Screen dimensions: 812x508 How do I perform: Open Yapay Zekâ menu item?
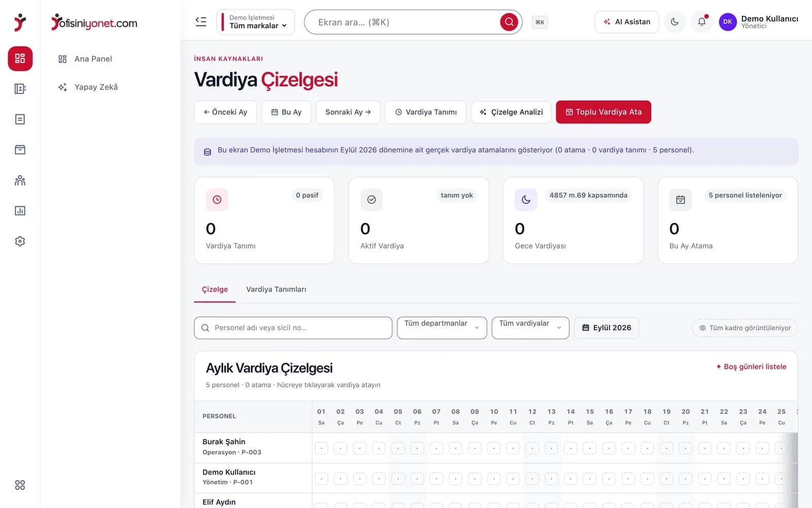coord(96,87)
